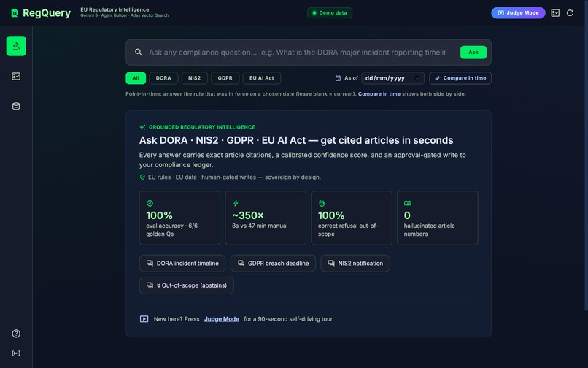This screenshot has height=368, width=588.
Task: Open the gavel Ask page in sidebar
Action: [x=16, y=46]
